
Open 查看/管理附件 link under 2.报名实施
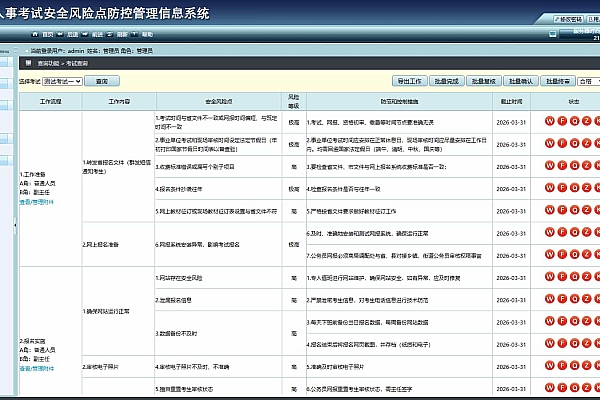37,369
